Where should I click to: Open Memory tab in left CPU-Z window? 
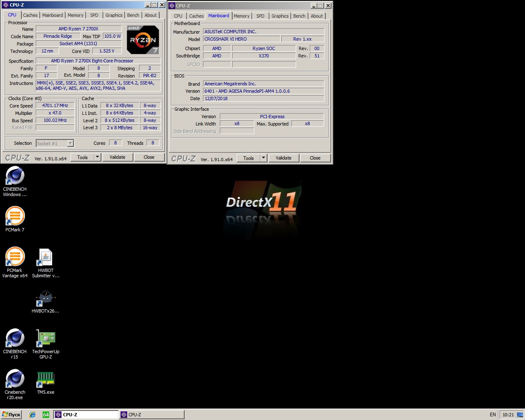75,15
